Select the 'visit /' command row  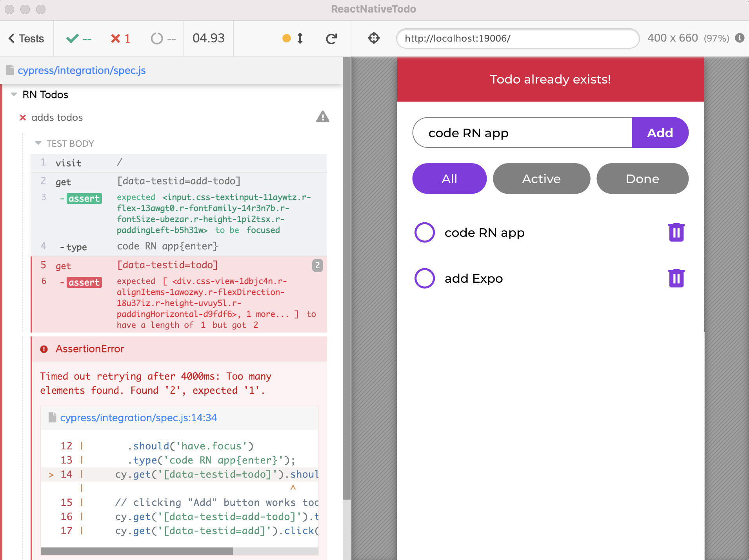coord(179,163)
